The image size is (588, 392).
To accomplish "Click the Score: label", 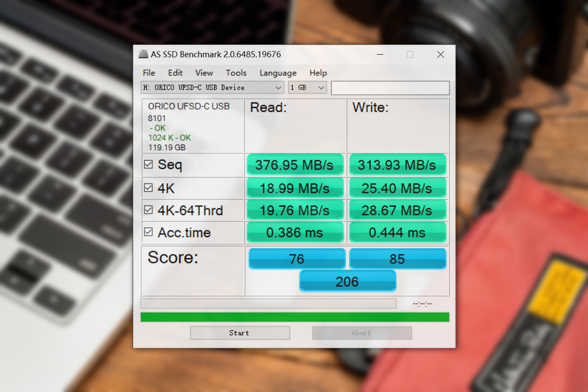I will [x=173, y=258].
